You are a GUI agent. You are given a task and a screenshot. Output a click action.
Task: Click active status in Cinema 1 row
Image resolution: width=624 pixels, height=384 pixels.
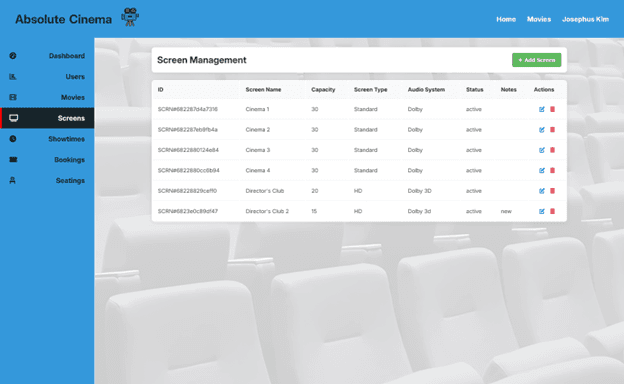474,109
